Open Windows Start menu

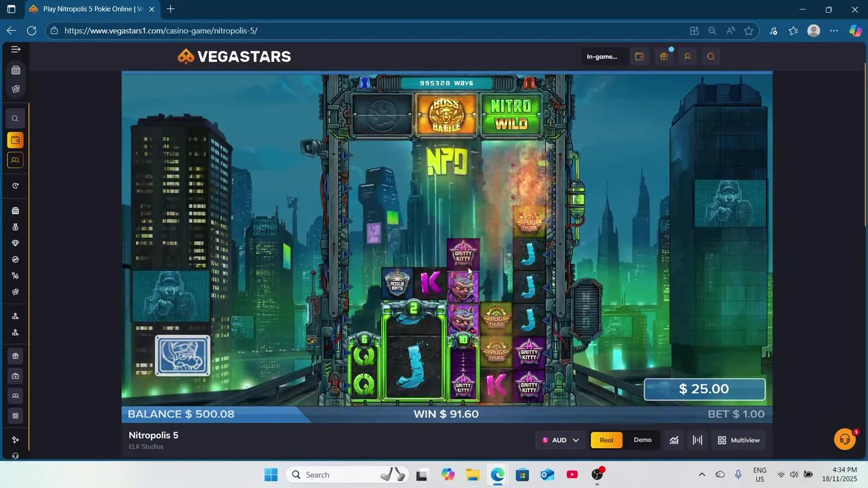click(x=271, y=474)
